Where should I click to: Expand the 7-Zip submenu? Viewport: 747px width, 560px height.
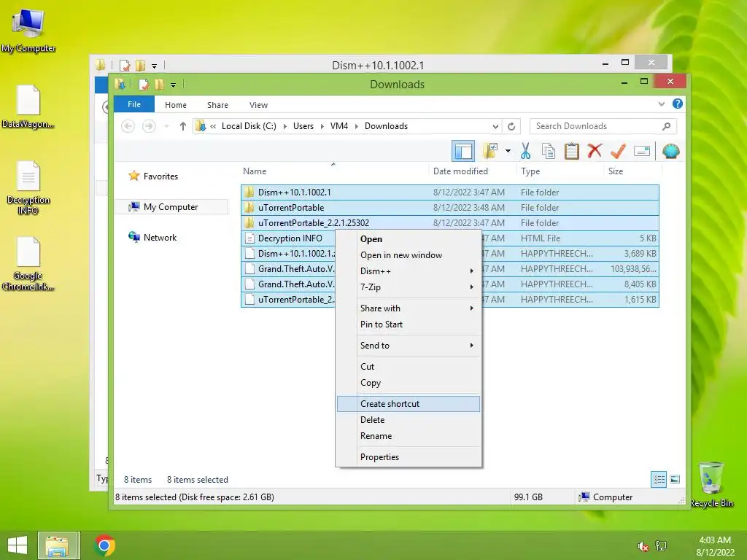pyautogui.click(x=409, y=287)
